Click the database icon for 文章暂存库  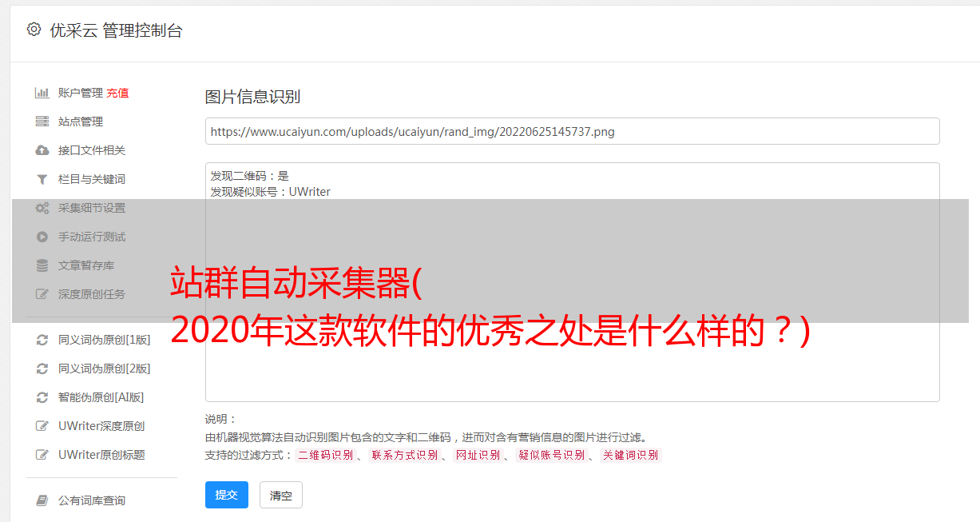tap(42, 265)
